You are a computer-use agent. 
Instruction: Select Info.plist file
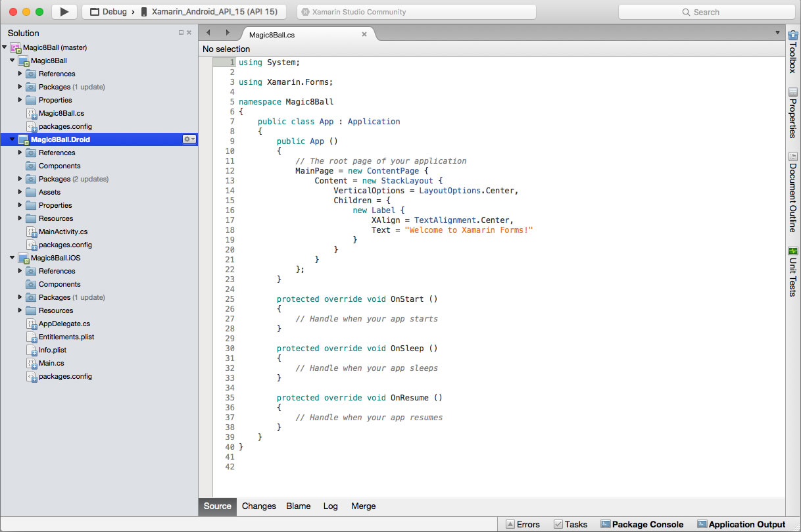pos(53,350)
